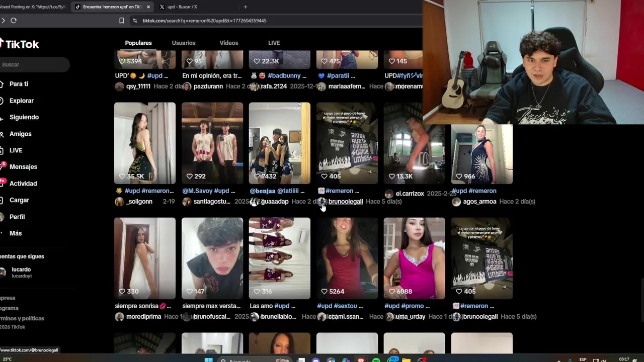Click 'siempre sonrisa' video caption

point(143,306)
